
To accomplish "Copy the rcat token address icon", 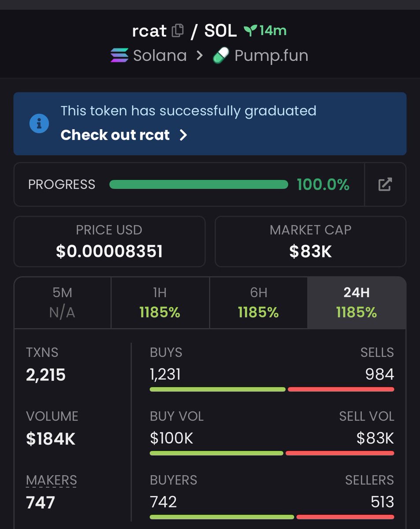I will 178,30.
